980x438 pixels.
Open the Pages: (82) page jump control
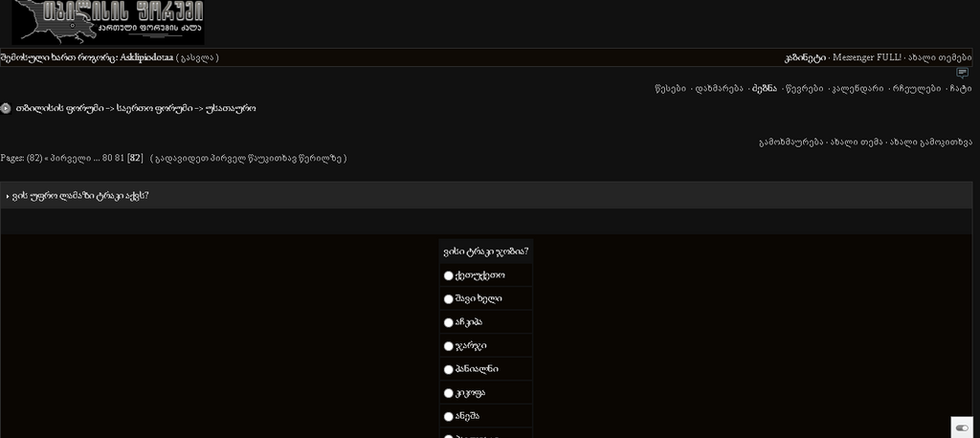[x=21, y=158]
